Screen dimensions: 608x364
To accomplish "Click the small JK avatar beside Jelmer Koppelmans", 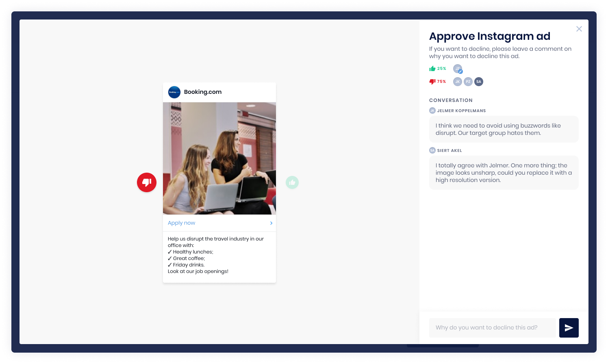I will click(432, 110).
